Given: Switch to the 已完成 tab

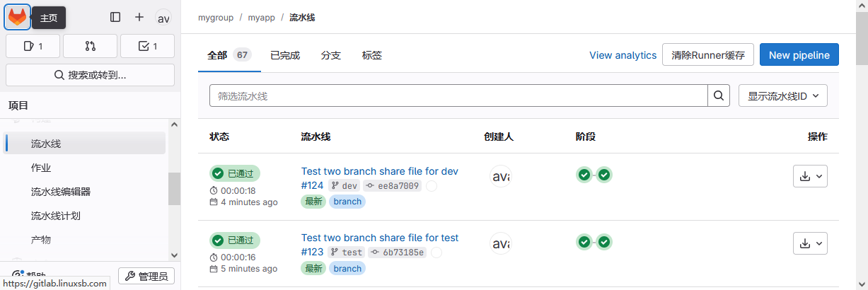Looking at the screenshot, I should point(285,55).
